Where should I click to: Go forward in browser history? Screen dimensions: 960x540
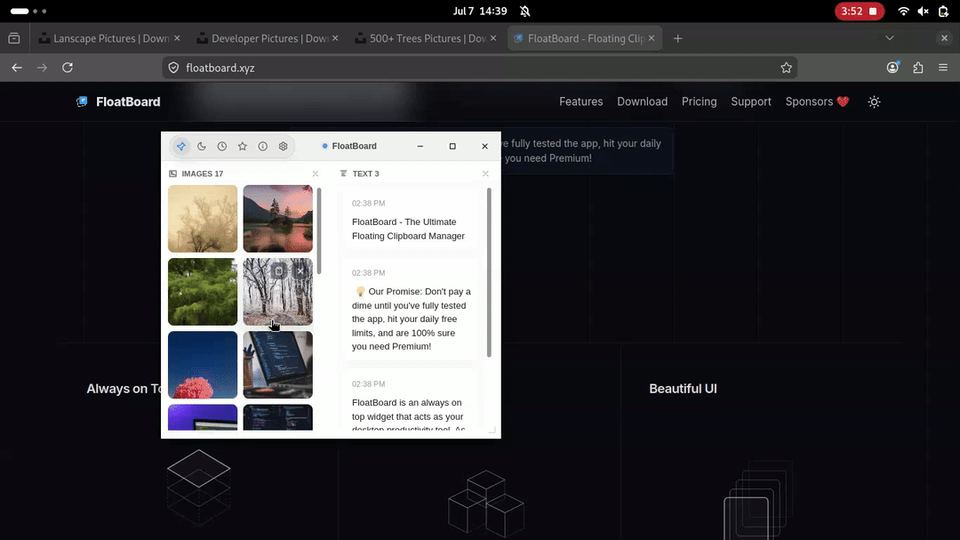tap(42, 68)
